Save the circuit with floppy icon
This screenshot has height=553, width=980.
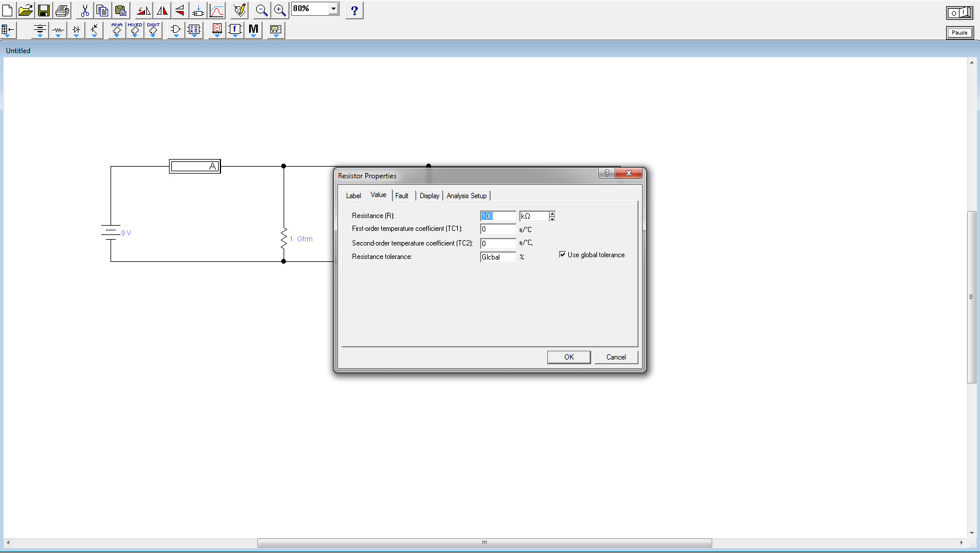(x=44, y=10)
